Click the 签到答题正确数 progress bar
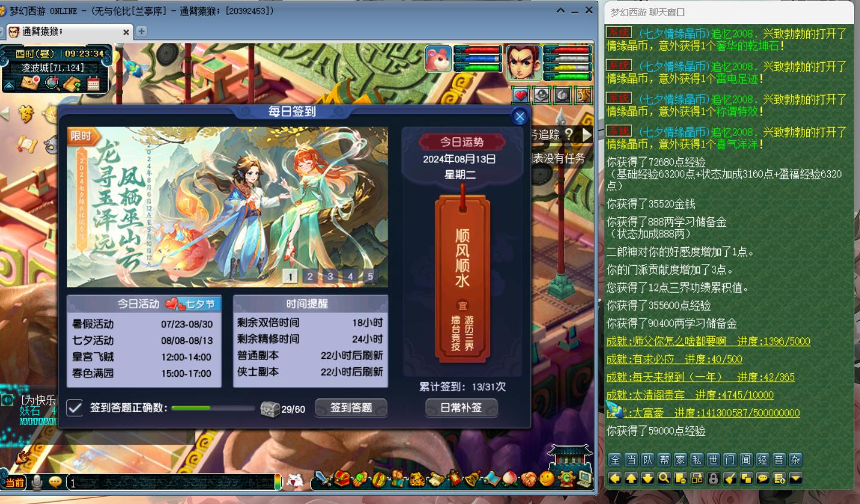 [x=213, y=408]
